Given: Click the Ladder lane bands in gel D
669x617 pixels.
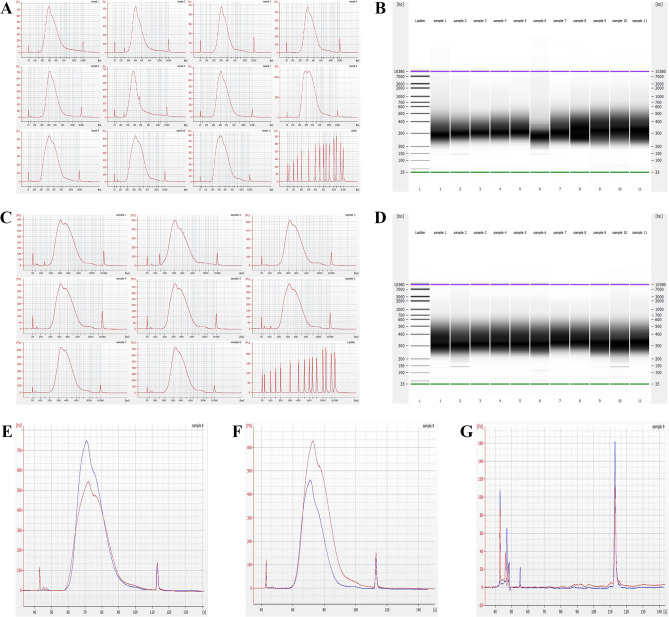Looking at the screenshot, I should tap(420, 333).
